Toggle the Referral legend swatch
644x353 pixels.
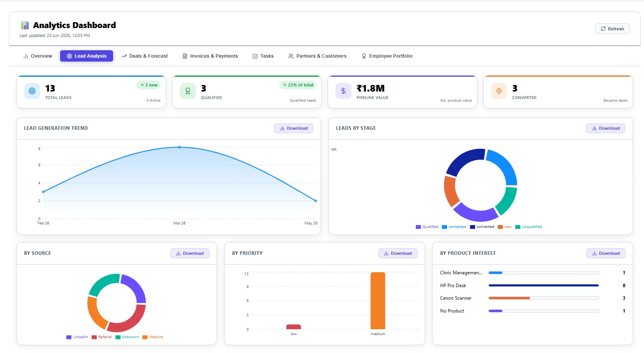tap(94, 337)
